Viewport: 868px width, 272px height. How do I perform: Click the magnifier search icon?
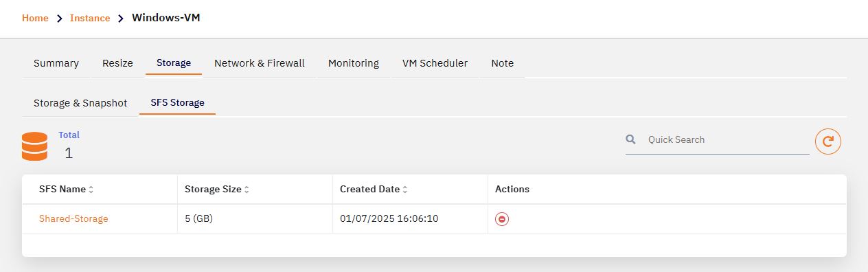click(630, 139)
